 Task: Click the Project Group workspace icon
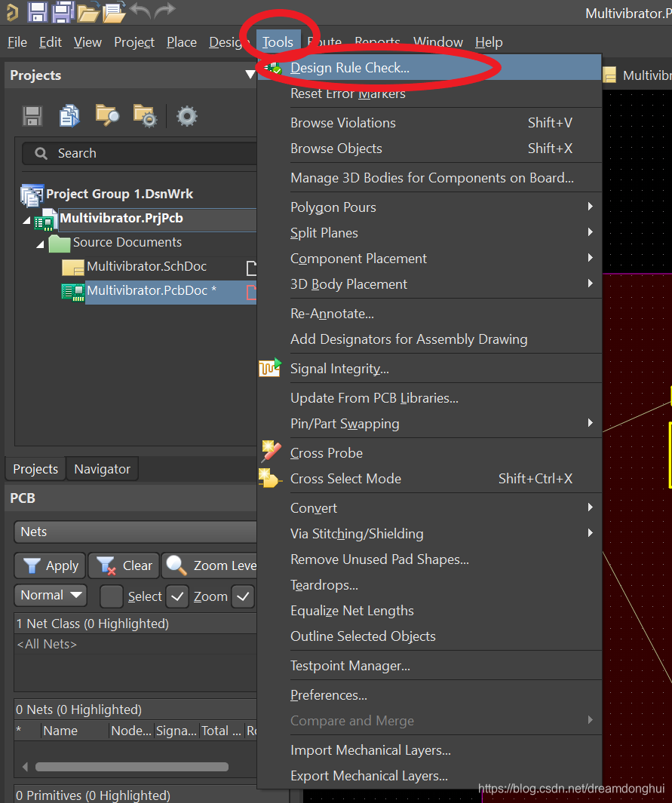point(32,196)
